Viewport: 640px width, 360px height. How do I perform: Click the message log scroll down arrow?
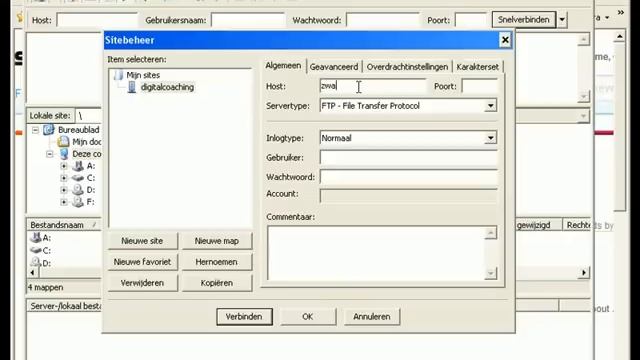click(x=583, y=96)
